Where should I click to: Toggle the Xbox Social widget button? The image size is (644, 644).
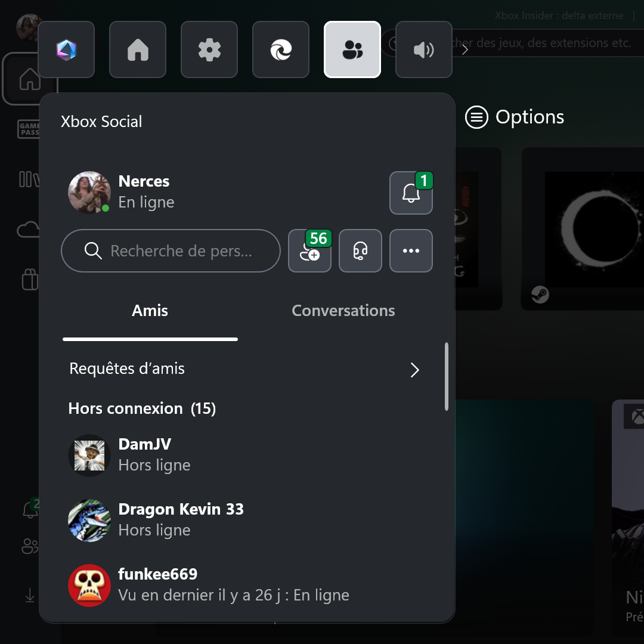[x=352, y=50]
